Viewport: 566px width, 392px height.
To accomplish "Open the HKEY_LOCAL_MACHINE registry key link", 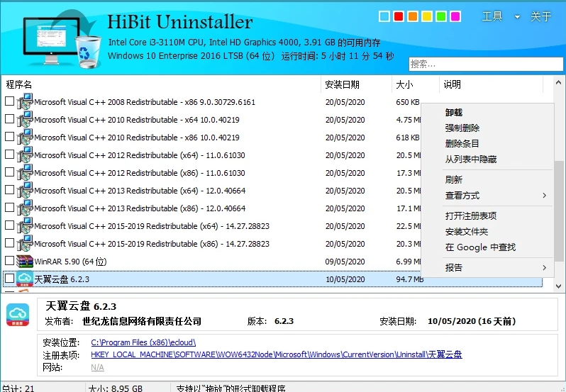I will point(277,354).
